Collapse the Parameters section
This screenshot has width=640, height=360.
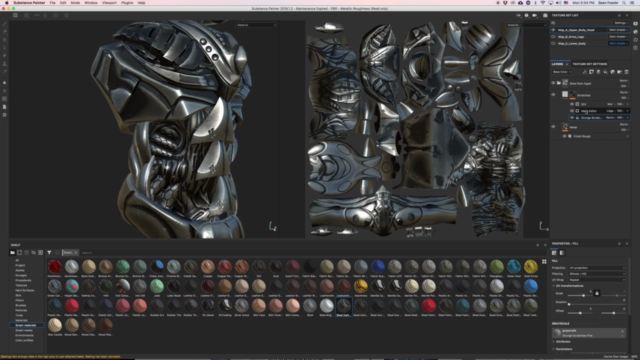click(x=554, y=349)
